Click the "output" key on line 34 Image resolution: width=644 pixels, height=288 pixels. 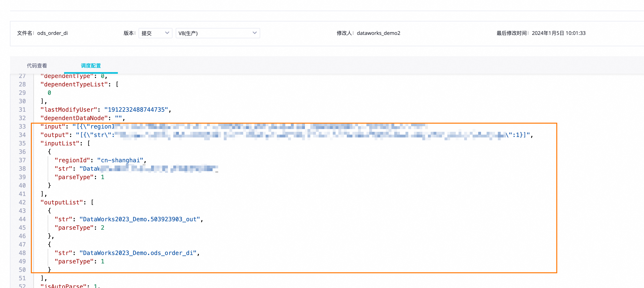54,135
